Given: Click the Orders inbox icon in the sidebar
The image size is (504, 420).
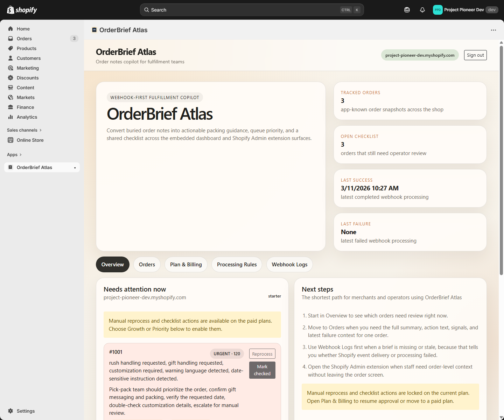Looking at the screenshot, I should pos(10,38).
